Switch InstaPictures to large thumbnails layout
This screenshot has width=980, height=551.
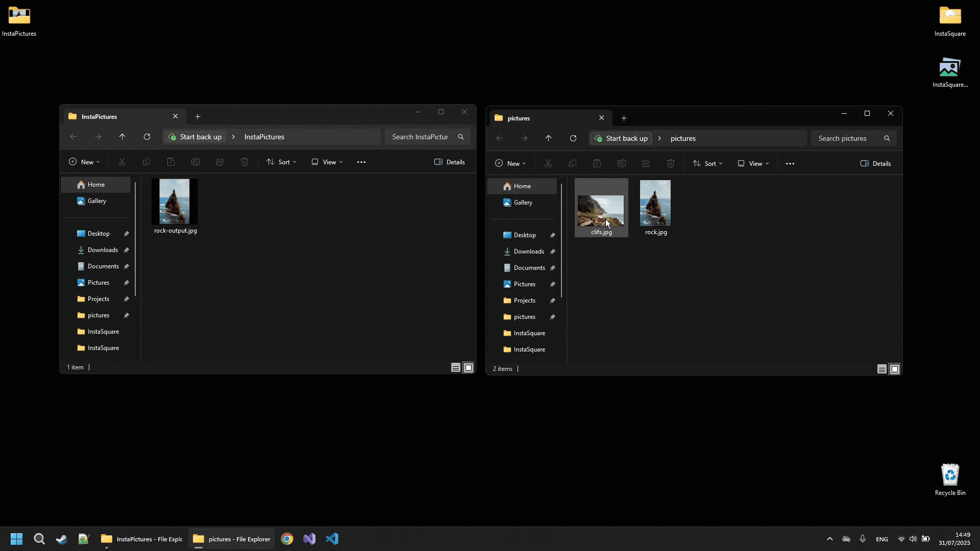point(468,367)
